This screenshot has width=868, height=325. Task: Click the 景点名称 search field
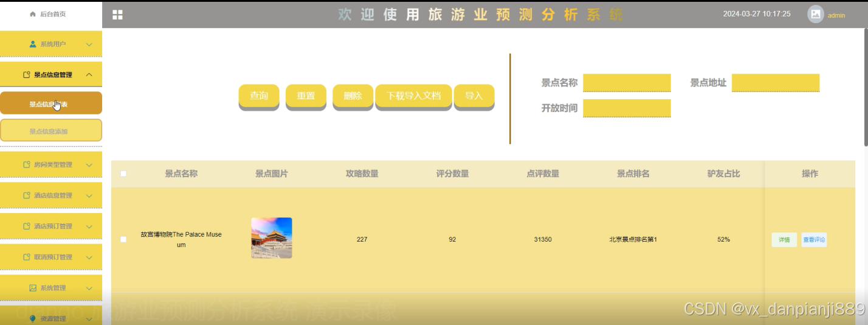(627, 83)
